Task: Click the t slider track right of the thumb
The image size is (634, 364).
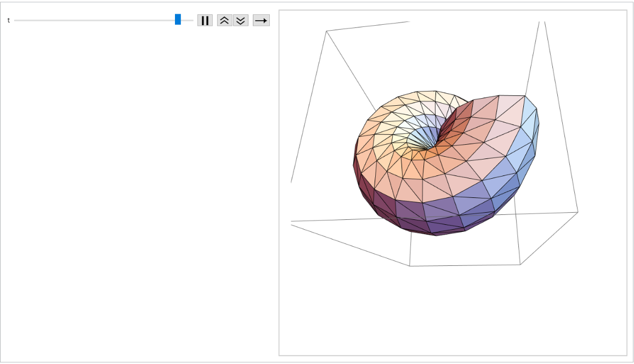Action: tap(188, 20)
